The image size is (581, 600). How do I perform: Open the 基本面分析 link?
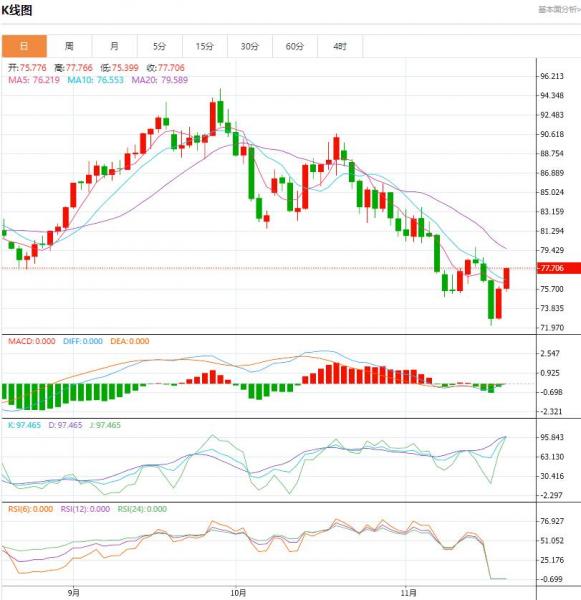[x=559, y=9]
